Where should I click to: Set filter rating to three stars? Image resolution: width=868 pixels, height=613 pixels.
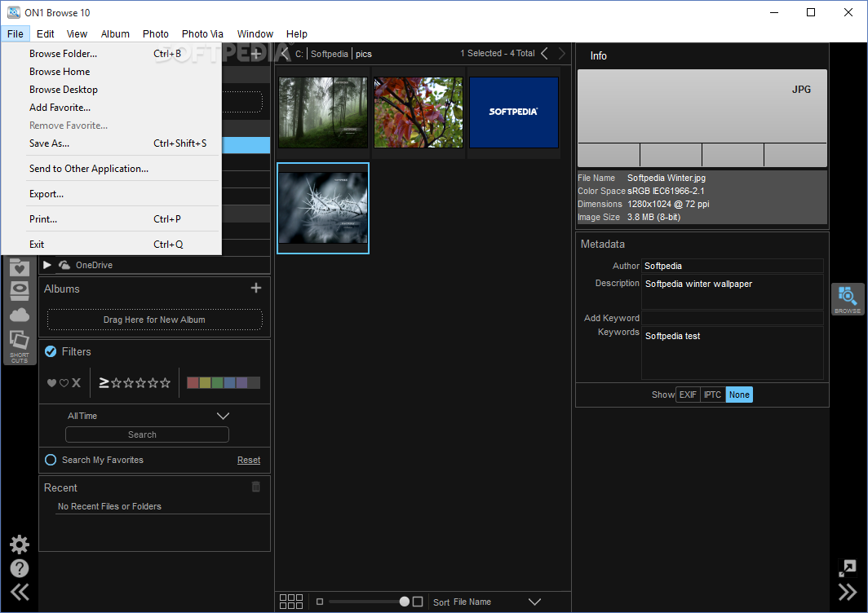pos(140,383)
